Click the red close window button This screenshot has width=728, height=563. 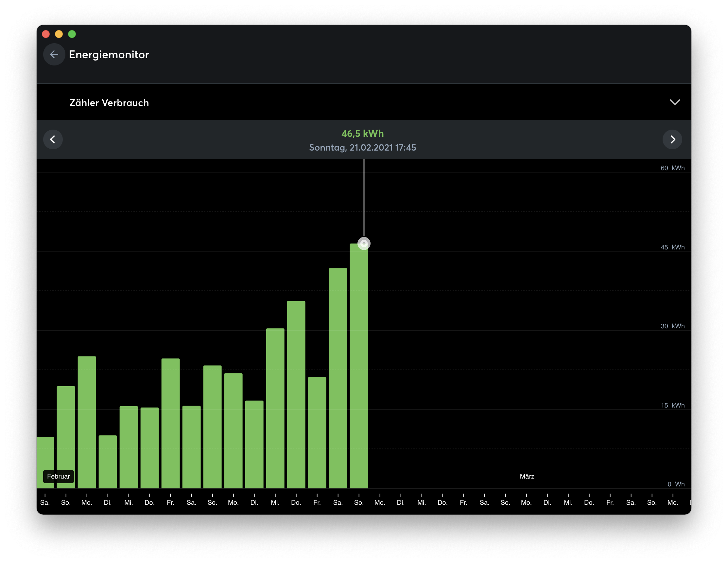(x=46, y=34)
